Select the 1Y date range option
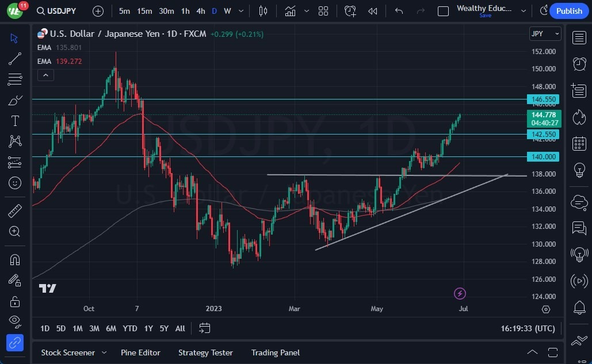 pos(148,328)
